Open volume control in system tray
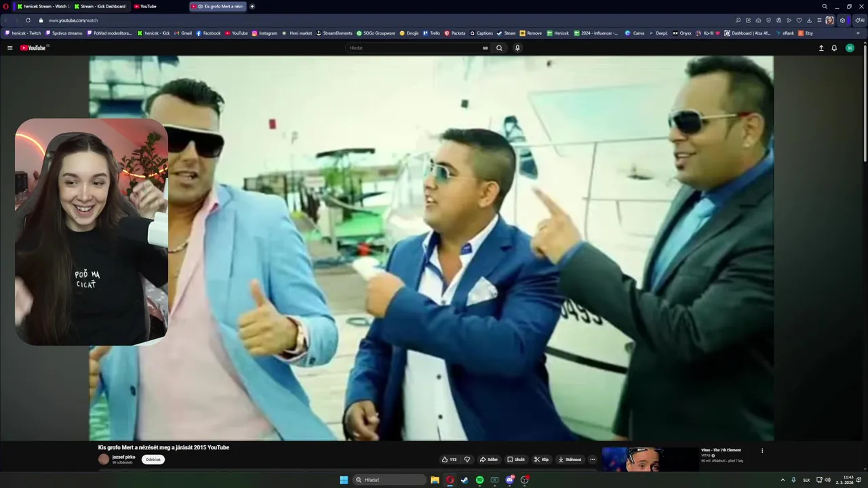Viewport: 868px width, 488px height. coord(827,480)
